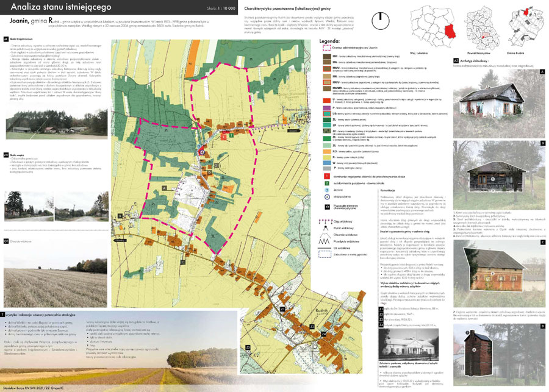Click the 'Woj. Lubelskie' Poland locator map
The width and height of the screenshot is (549, 392).
[436, 24]
